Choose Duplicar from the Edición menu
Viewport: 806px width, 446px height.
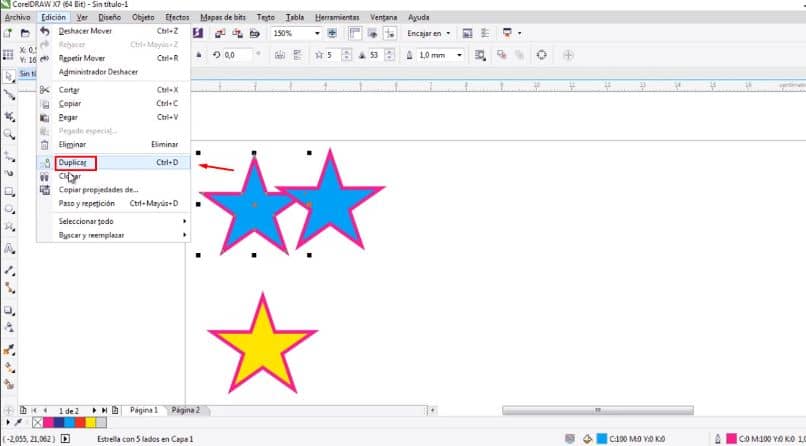point(114,163)
